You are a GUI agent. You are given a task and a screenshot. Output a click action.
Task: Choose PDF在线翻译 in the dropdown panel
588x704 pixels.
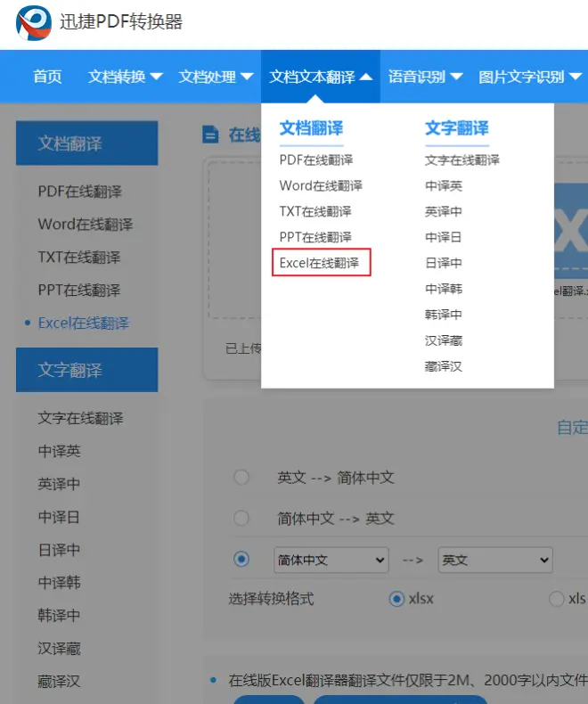(x=316, y=160)
